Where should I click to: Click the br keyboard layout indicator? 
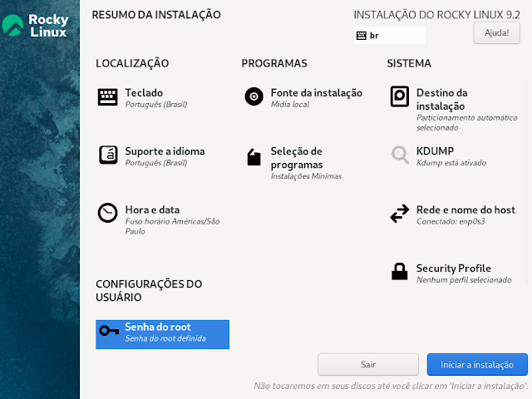point(390,35)
